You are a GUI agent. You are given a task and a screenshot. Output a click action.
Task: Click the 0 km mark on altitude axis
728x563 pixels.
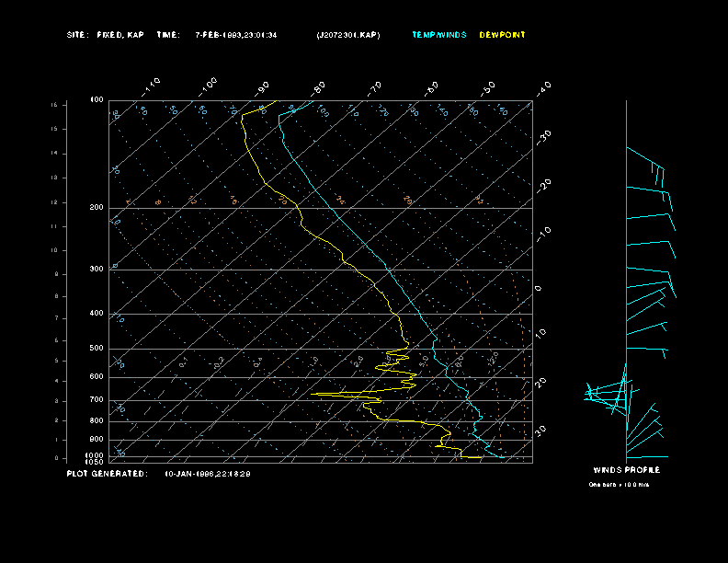coord(57,458)
